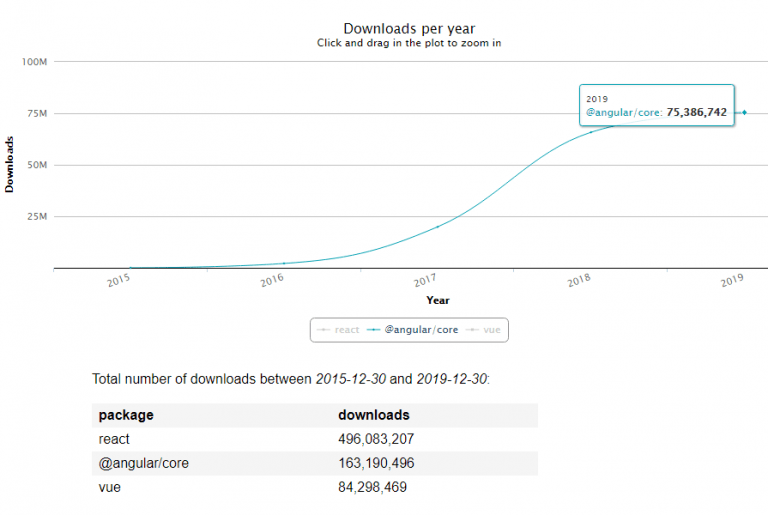The width and height of the screenshot is (768, 515).
Task: Click vue's download count 84,298,469
Action: pyautogui.click(x=372, y=487)
